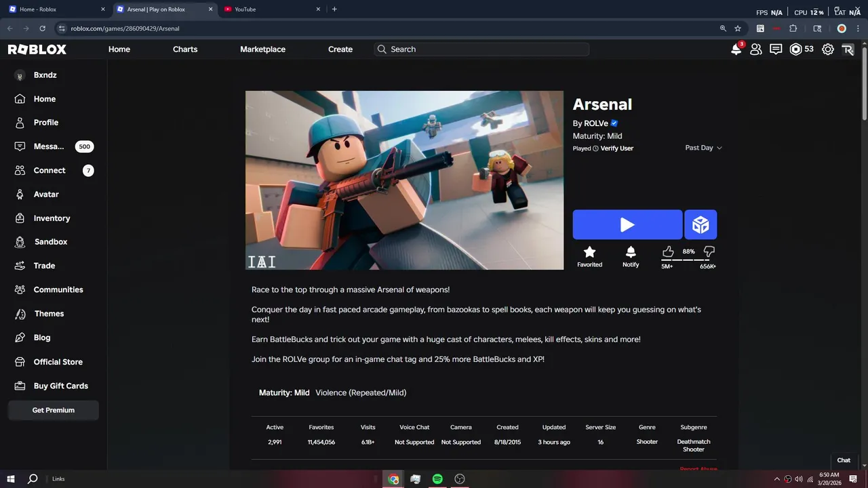Switch to the YouTube browser tab
Screen dimensions: 868x488
click(x=272, y=9)
